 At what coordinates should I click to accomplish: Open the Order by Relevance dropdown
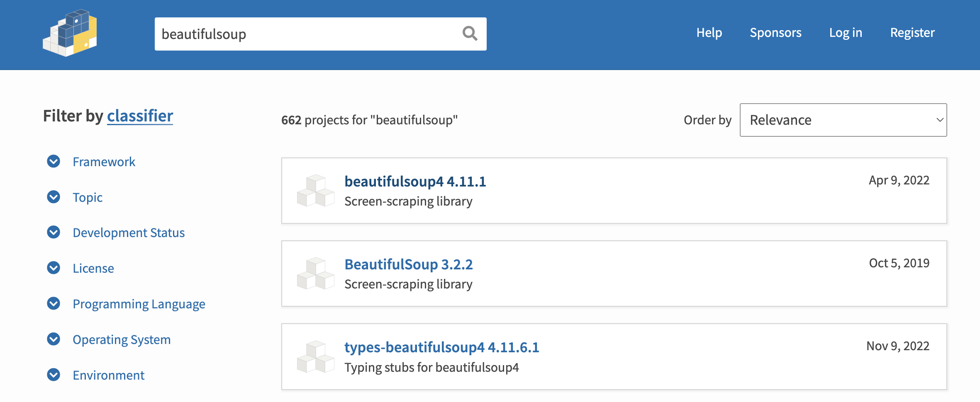843,120
